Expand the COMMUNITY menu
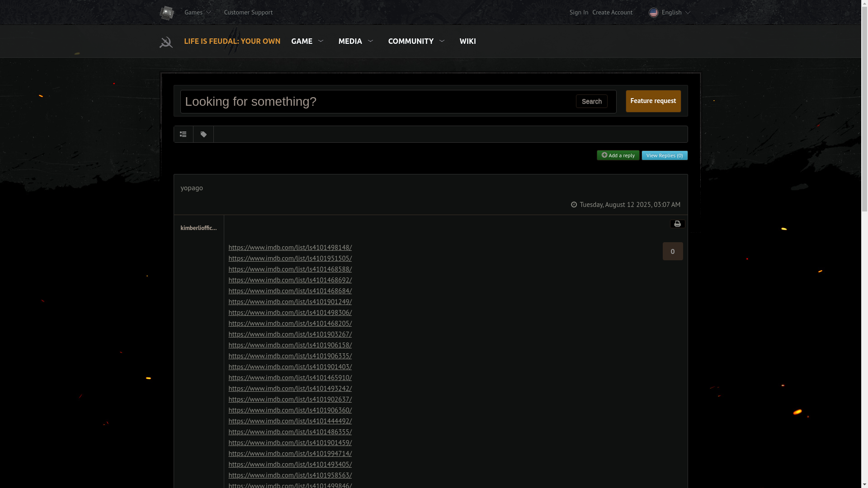This screenshot has height=488, width=868. click(x=416, y=41)
